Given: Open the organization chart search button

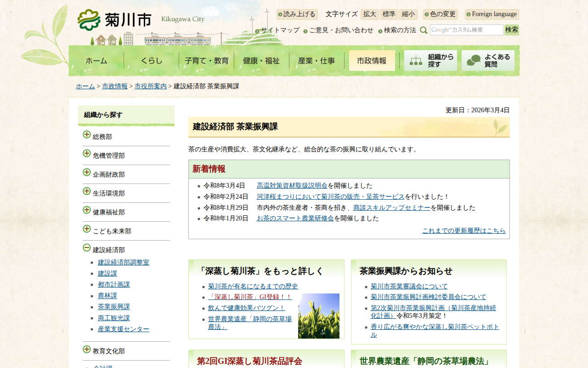Looking at the screenshot, I should (430, 61).
